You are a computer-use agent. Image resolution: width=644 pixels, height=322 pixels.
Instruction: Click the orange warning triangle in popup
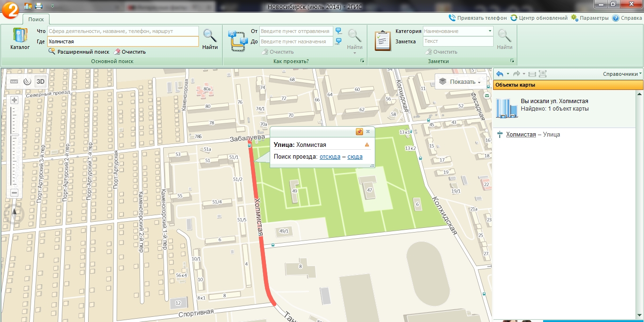tap(367, 145)
